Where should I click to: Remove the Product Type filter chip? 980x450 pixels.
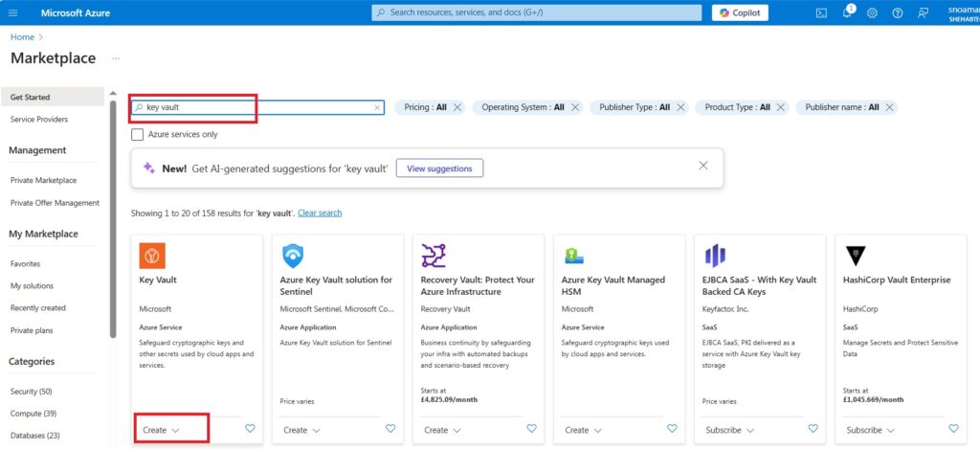781,107
